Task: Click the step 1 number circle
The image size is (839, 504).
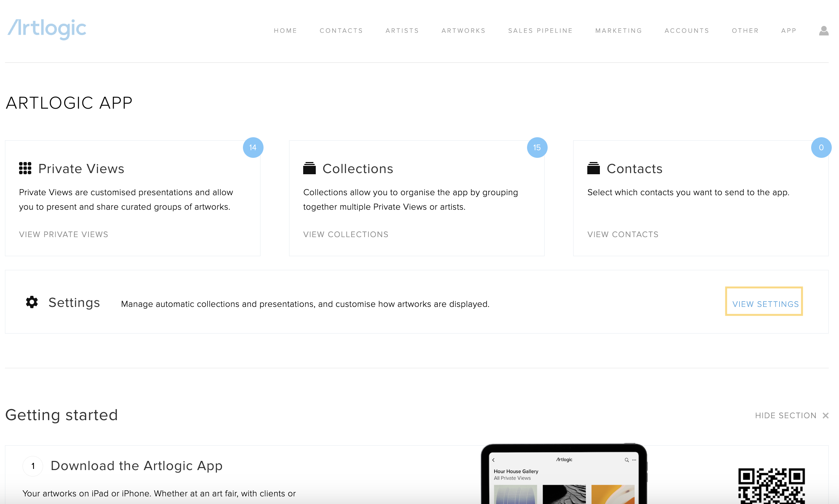Action: click(x=33, y=466)
